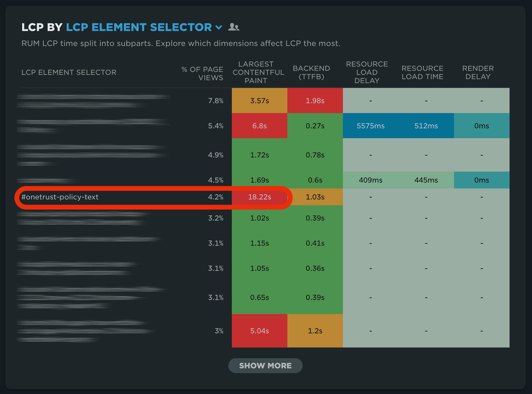The height and width of the screenshot is (394, 532).
Task: Click the highlighted 18.22s LCP cell
Action: point(259,197)
